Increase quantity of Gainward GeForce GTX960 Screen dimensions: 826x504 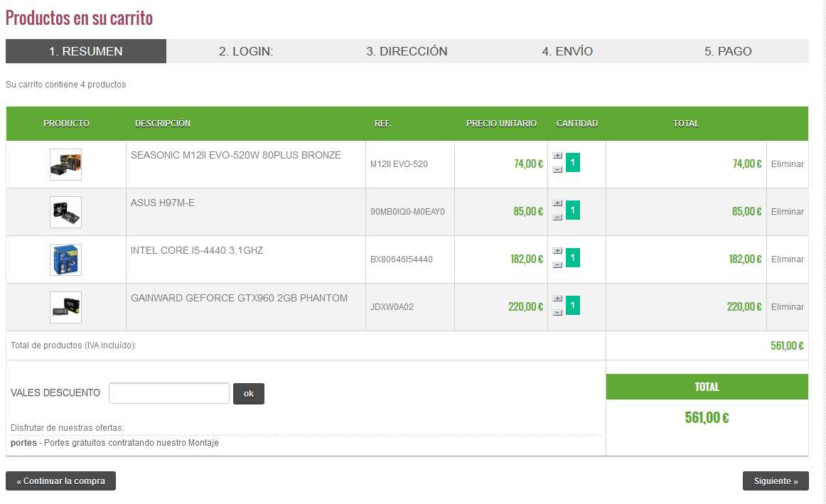557,299
